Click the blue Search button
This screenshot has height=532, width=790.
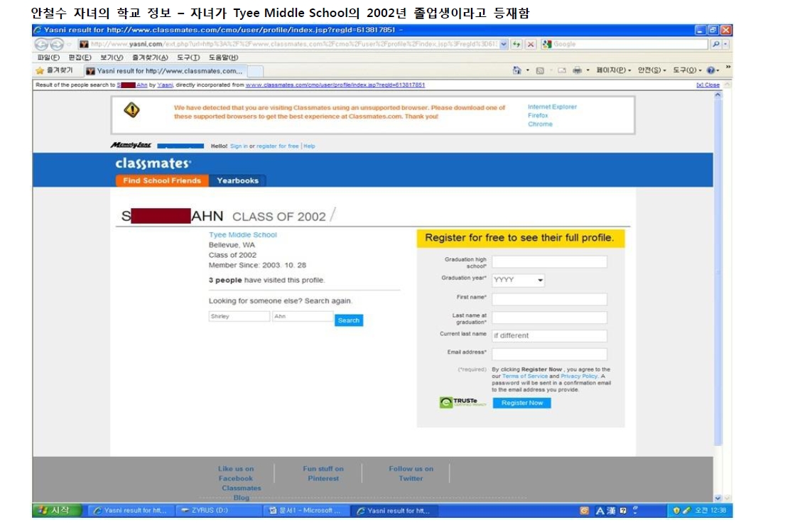[349, 320]
